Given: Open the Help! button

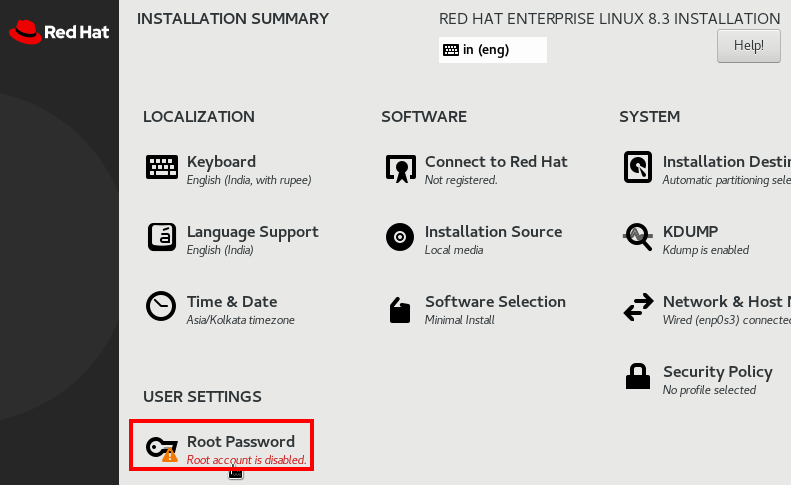Looking at the screenshot, I should (x=749, y=46).
